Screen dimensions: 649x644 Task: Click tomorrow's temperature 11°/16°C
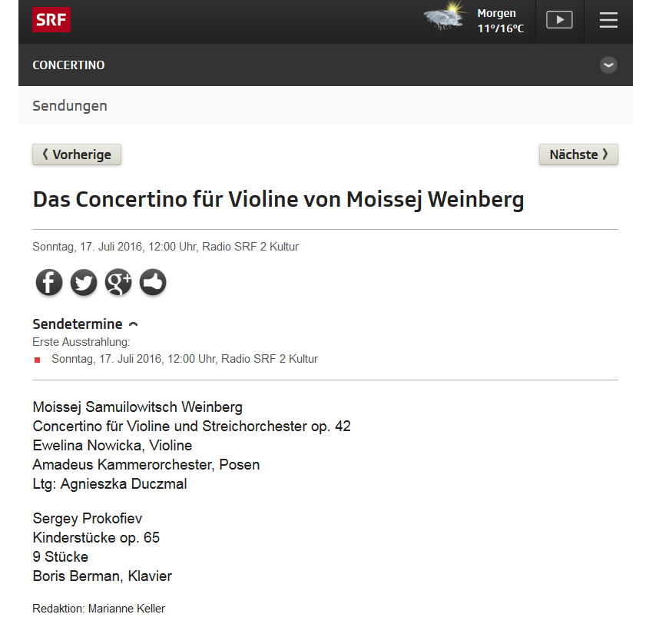[500, 28]
